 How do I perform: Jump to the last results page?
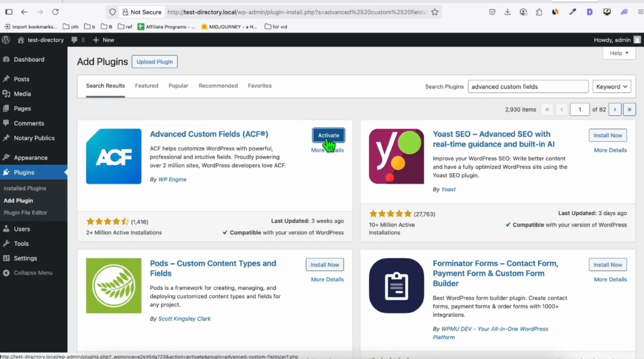(629, 109)
